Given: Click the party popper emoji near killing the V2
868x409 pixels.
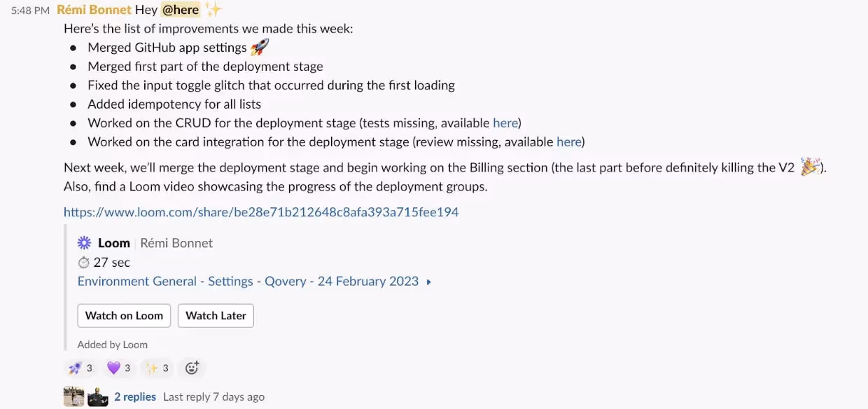Looking at the screenshot, I should [810, 167].
